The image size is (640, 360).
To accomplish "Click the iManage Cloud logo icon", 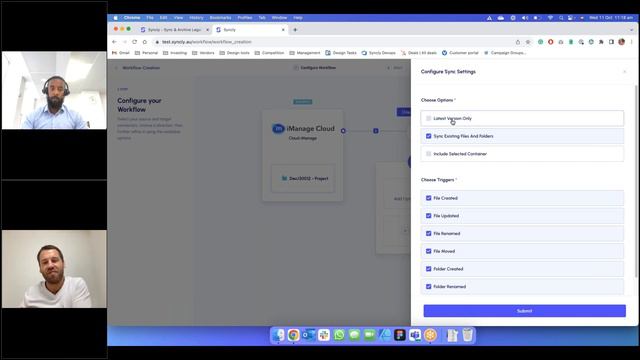I will [x=278, y=128].
